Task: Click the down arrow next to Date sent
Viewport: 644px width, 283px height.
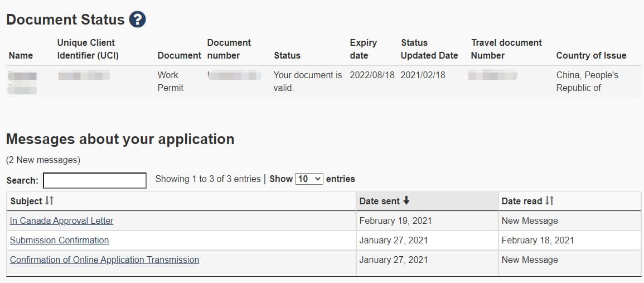Action: click(406, 201)
